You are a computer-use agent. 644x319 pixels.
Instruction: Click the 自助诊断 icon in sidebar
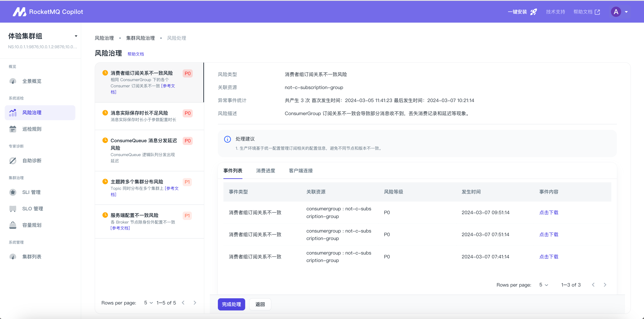(x=13, y=161)
